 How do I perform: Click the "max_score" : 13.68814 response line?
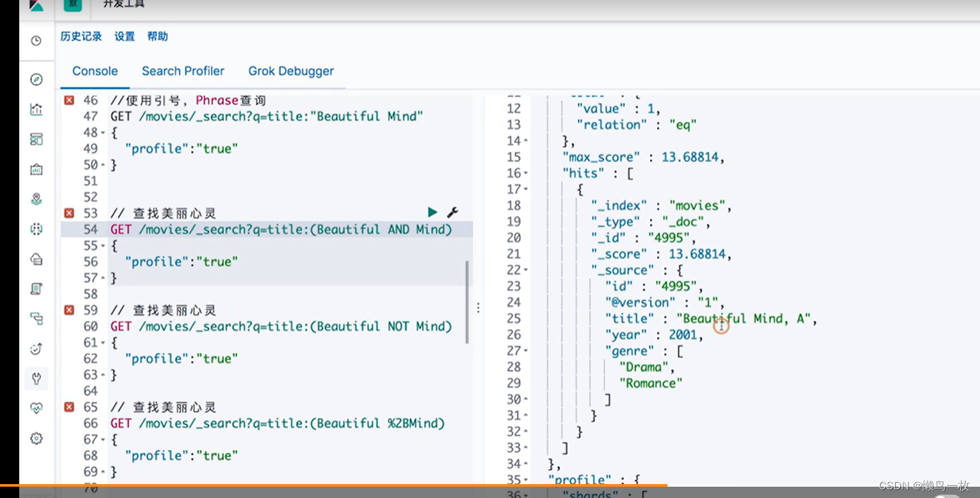[x=644, y=157]
